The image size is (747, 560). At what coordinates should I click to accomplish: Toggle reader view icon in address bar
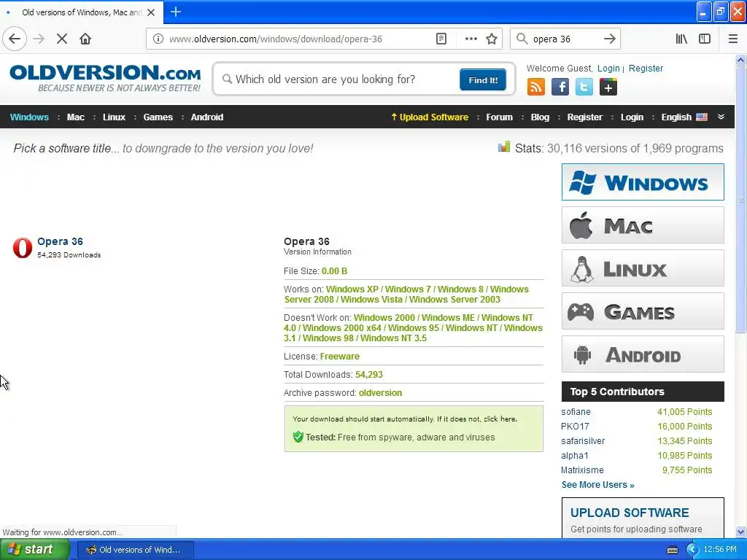[x=441, y=39]
